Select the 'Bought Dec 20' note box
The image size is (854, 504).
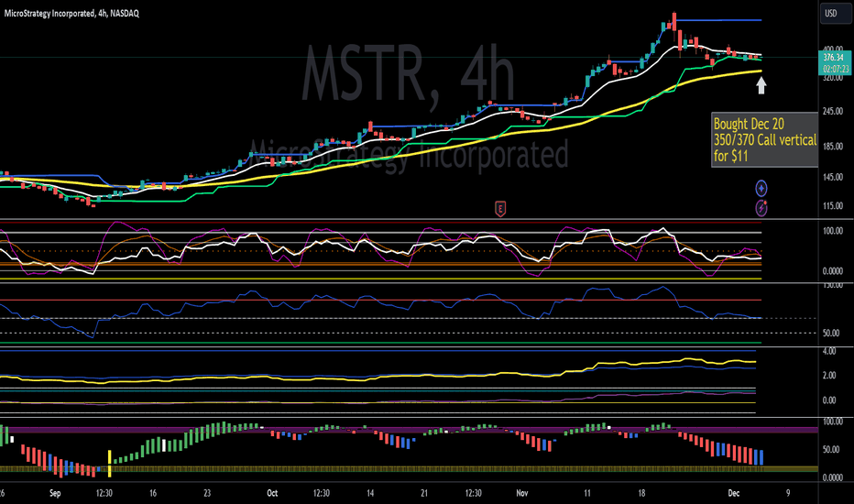pos(764,140)
